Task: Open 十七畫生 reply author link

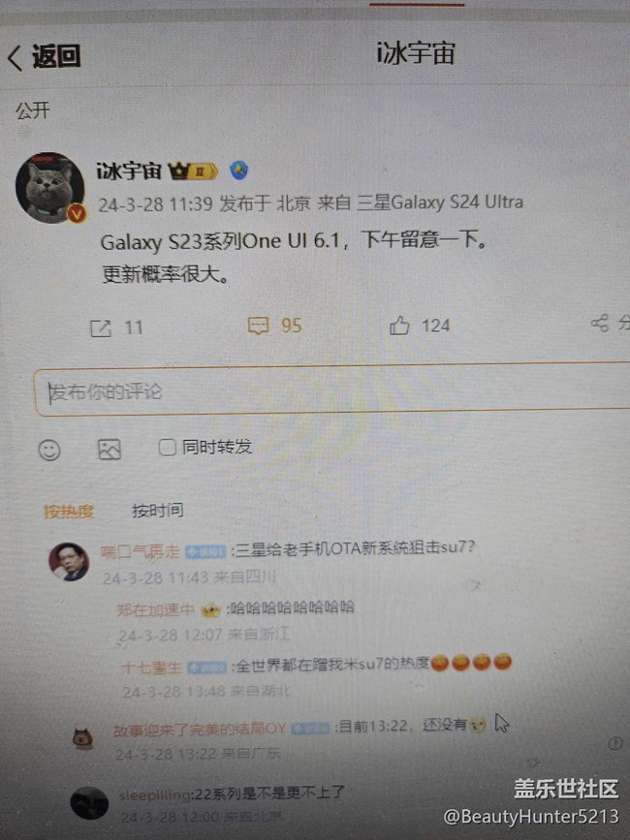Action: click(152, 667)
